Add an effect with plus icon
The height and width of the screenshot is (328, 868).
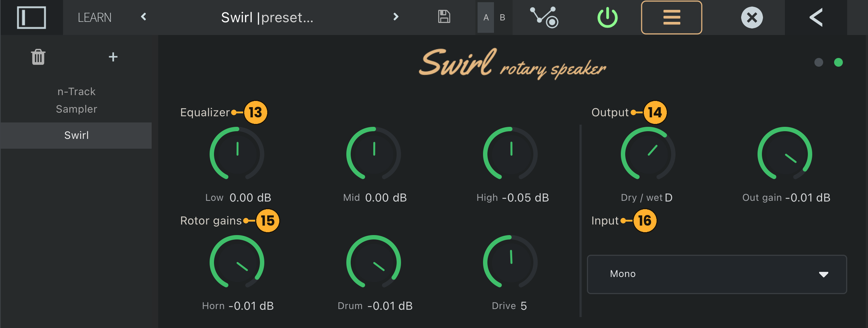[x=113, y=57]
